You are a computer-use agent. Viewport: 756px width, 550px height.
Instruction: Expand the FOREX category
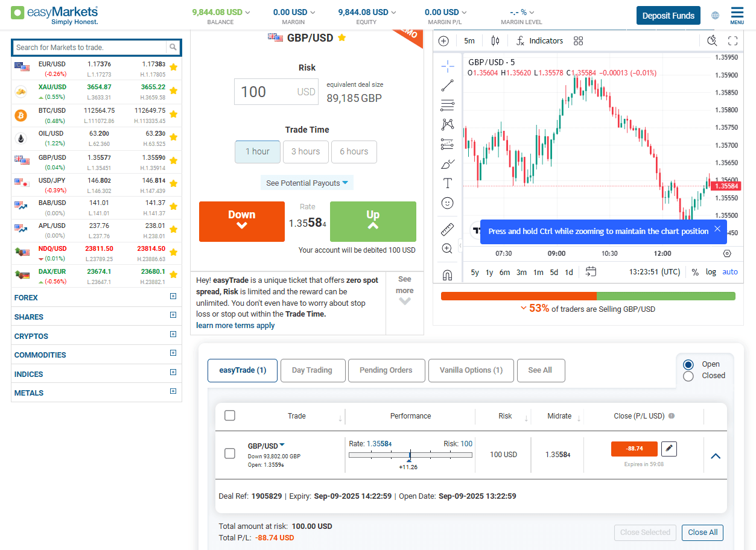tap(173, 296)
